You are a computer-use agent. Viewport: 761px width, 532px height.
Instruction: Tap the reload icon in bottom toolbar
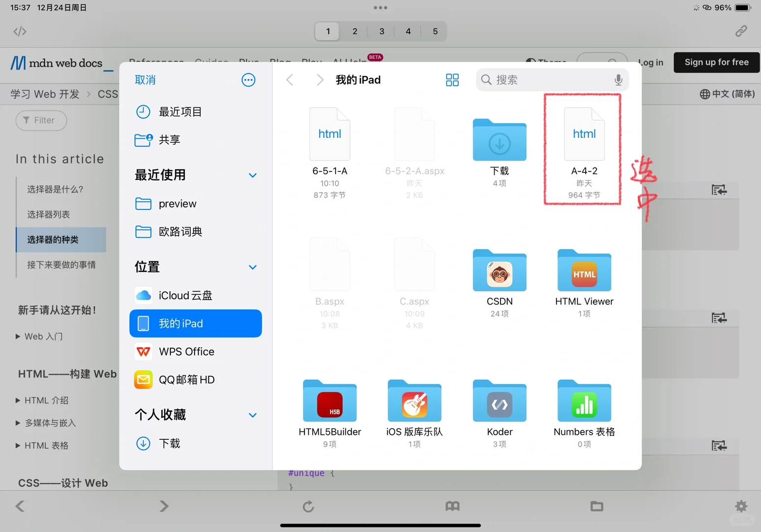click(308, 506)
